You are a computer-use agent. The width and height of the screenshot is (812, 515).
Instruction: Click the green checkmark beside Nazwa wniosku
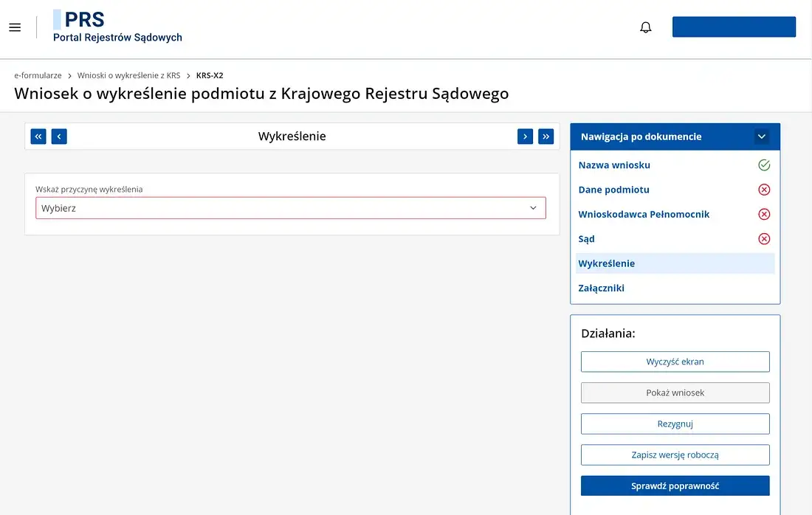click(763, 165)
